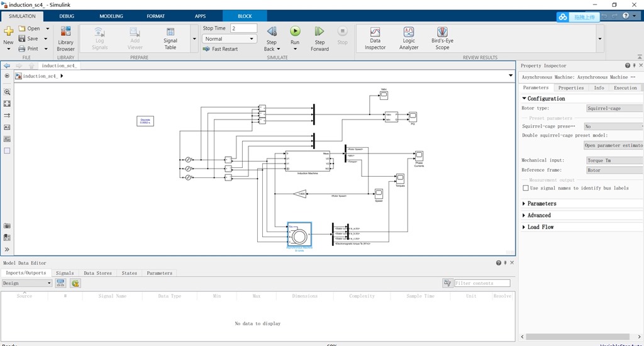This screenshot has height=346, width=644.
Task: Select the Asynchronous Machine block
Action: pos(299,235)
